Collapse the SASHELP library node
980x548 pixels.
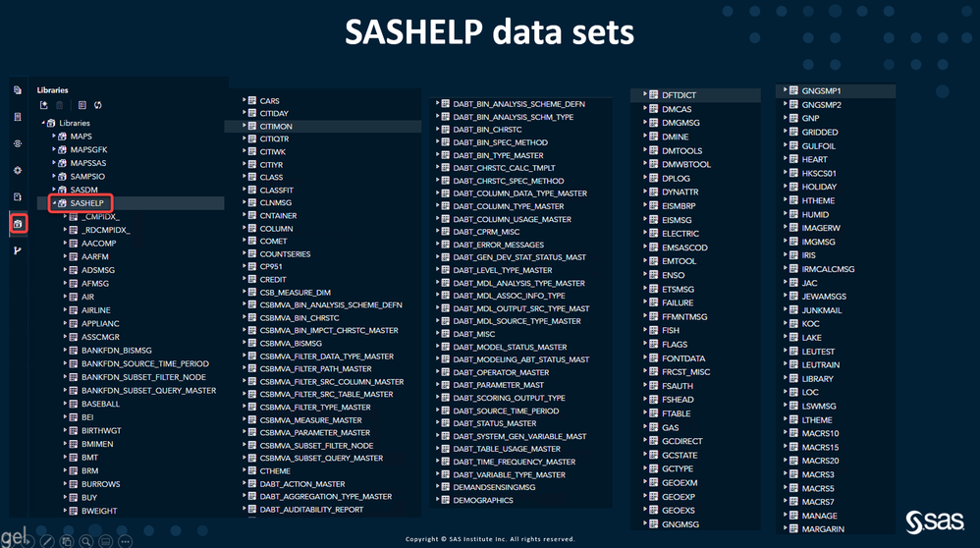click(x=53, y=203)
